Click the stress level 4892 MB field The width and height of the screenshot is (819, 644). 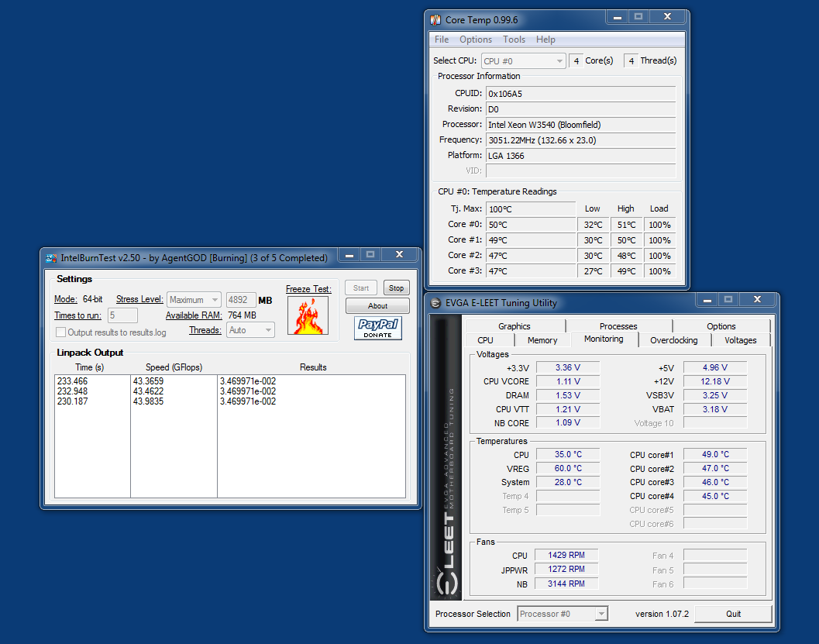coord(241,300)
